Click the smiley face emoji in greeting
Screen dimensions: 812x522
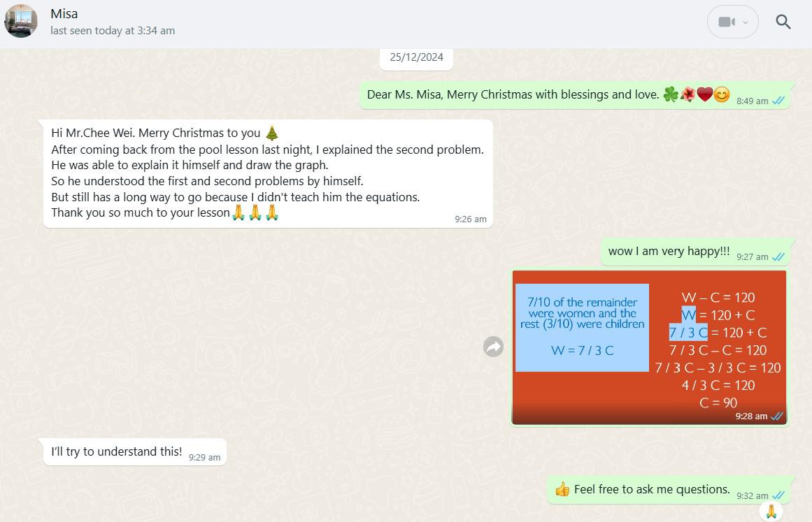pyautogui.click(x=722, y=95)
